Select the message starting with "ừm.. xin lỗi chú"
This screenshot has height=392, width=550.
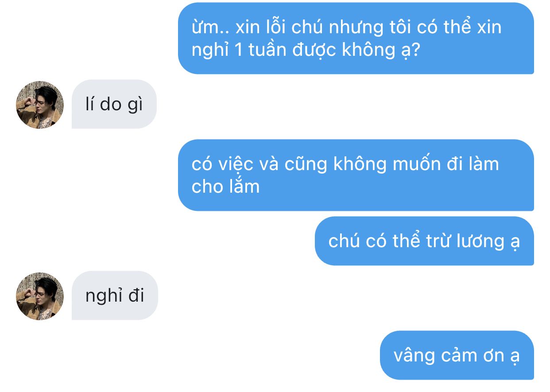(356, 38)
